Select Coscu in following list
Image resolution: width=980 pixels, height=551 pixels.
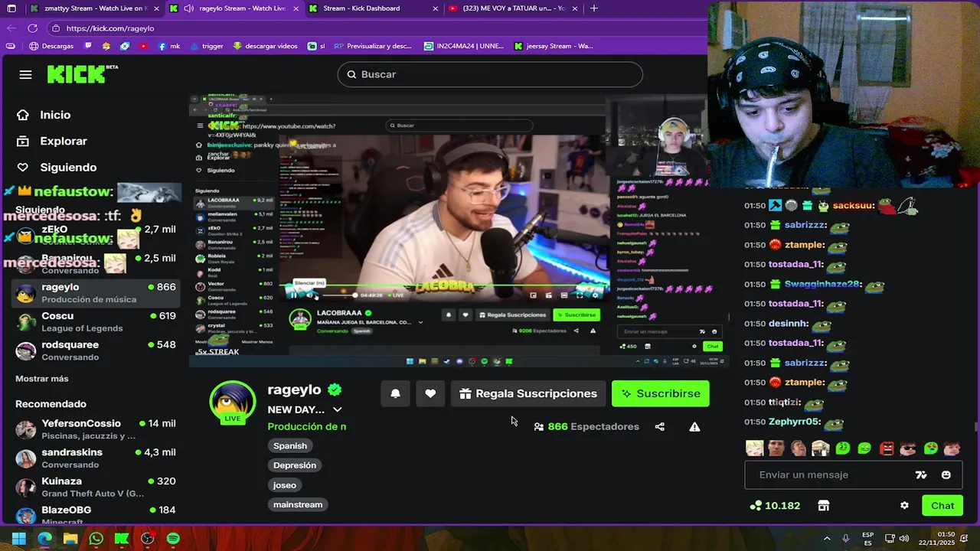96,321
